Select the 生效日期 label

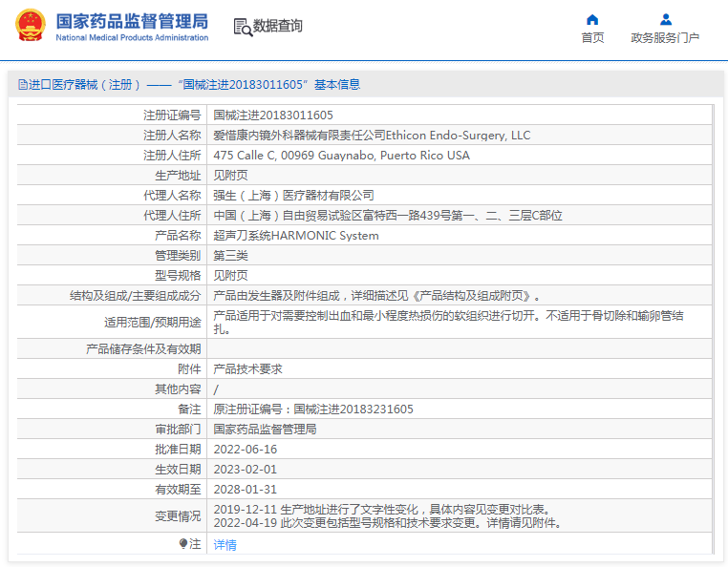(x=178, y=469)
